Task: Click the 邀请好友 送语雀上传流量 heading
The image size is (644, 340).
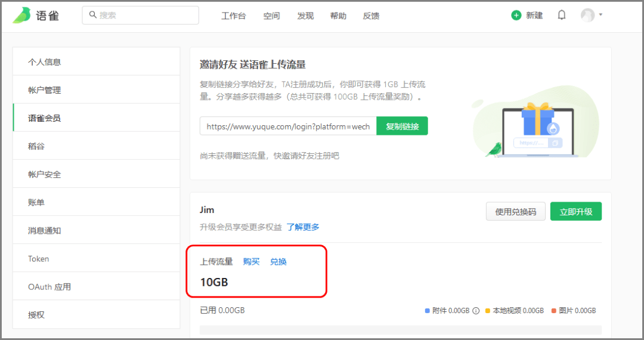Action: (x=253, y=64)
